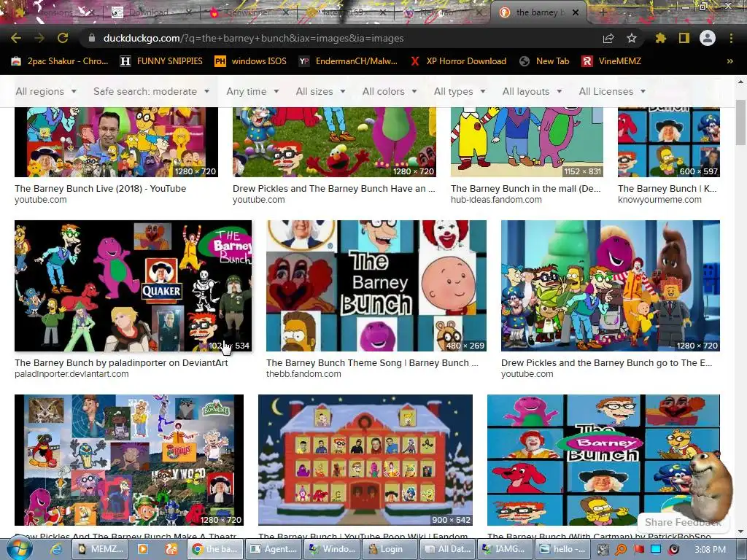
Task: Open 'The Barney Bunch Live (2018)' thumbnail
Action: coord(116,142)
